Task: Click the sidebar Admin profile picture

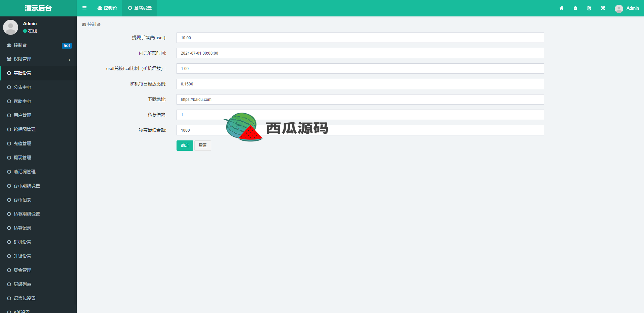Action: pyautogui.click(x=10, y=27)
